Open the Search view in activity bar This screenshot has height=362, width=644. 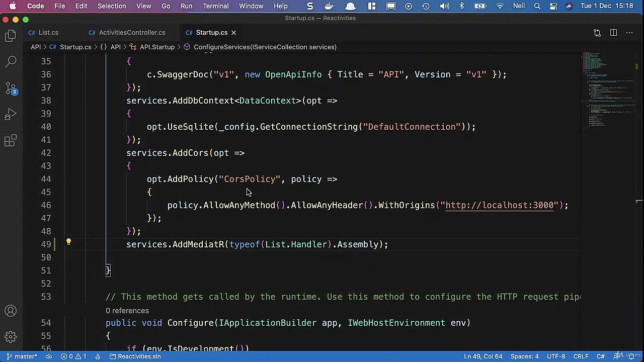click(11, 62)
